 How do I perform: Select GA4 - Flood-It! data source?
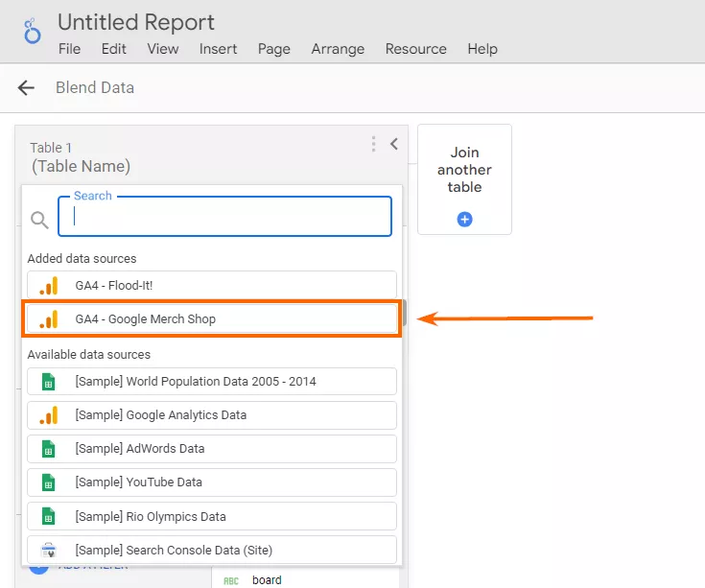coord(212,285)
